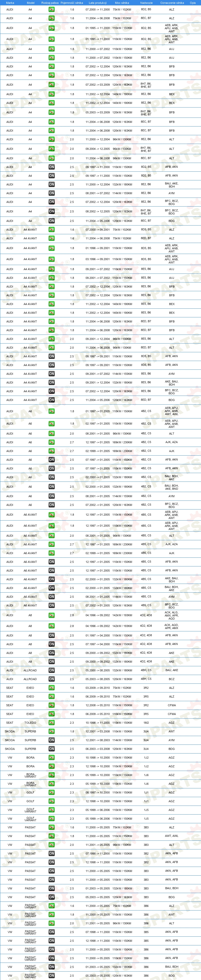Image resolution: width=201 pixels, height=980 pixels.
Task: Select the TOLEDO model cell
Action: coord(31,722)
